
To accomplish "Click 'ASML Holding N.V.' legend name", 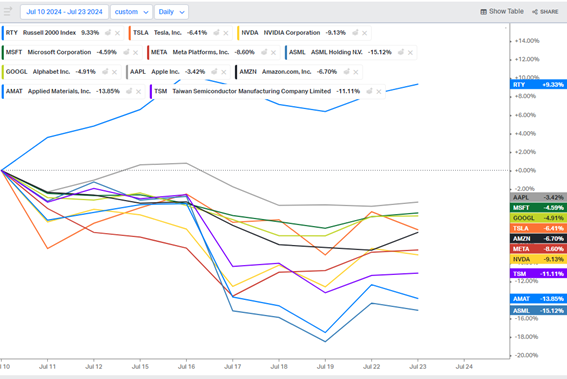I will (x=337, y=52).
